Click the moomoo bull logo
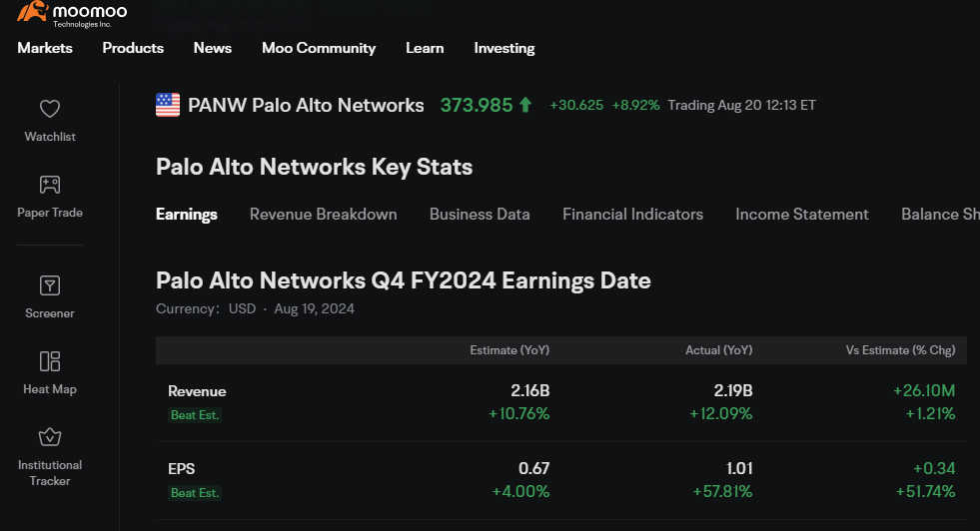The width and height of the screenshot is (980, 531). 33,11
